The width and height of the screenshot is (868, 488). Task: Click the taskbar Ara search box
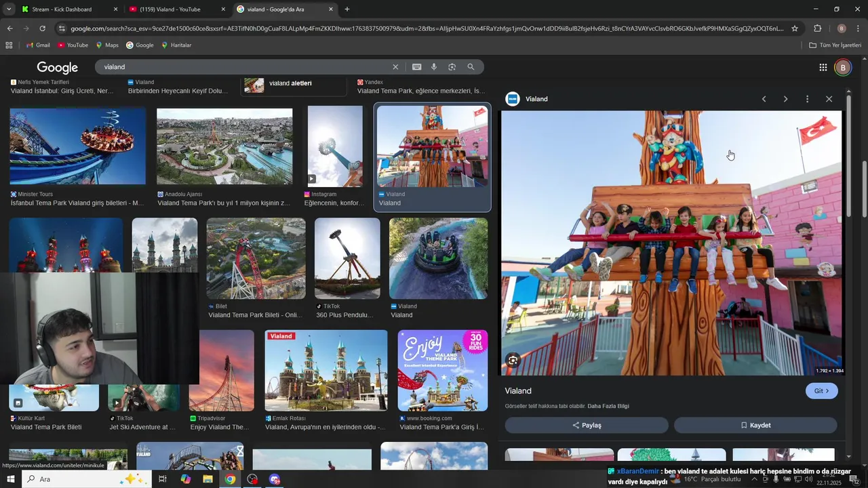coord(88,479)
